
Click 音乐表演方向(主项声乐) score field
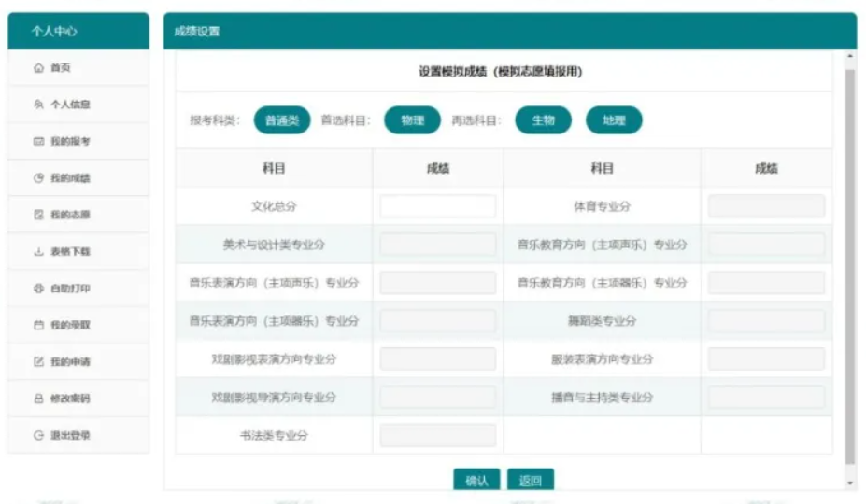point(438,283)
